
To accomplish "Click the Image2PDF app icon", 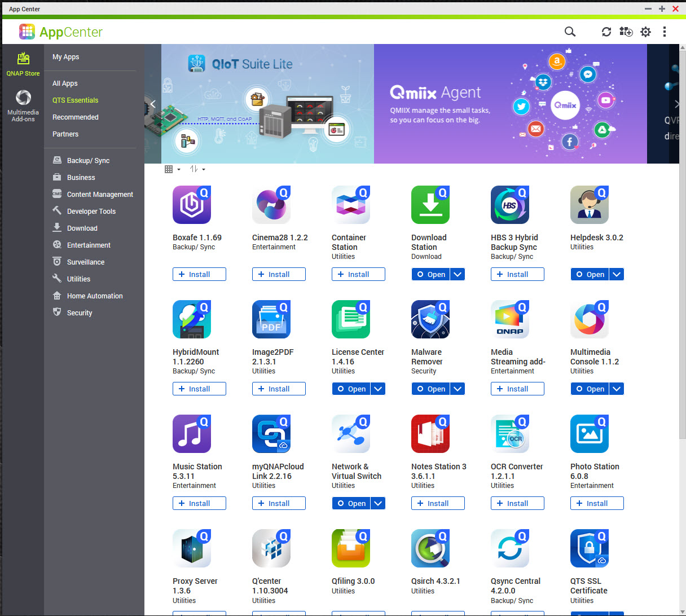I will [x=271, y=319].
